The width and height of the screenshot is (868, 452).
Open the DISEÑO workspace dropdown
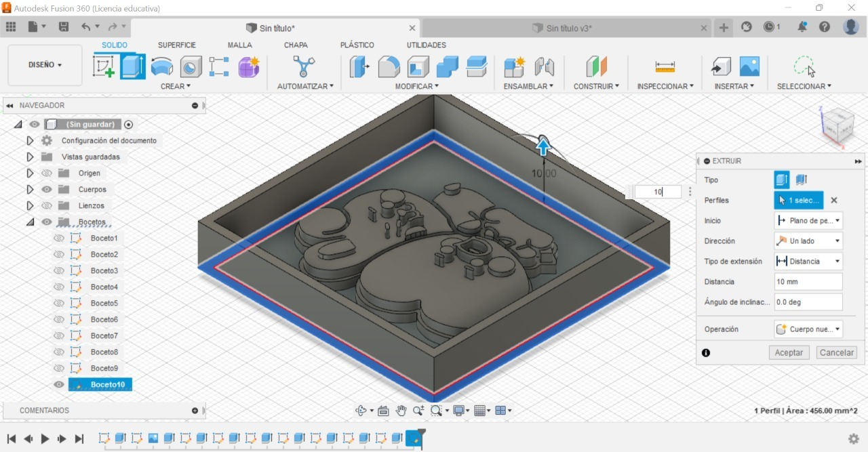[45, 65]
